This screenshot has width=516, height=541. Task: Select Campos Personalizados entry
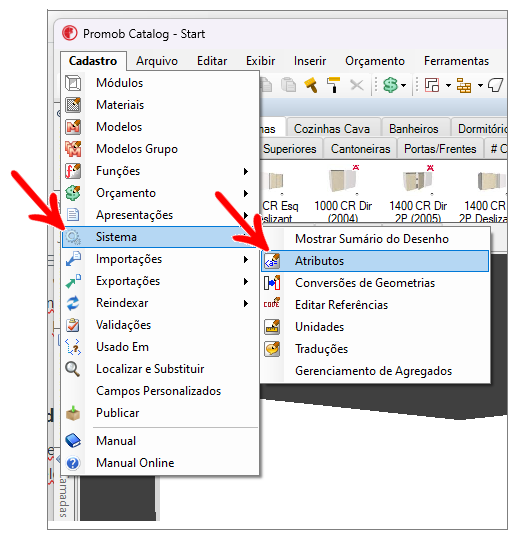(160, 391)
